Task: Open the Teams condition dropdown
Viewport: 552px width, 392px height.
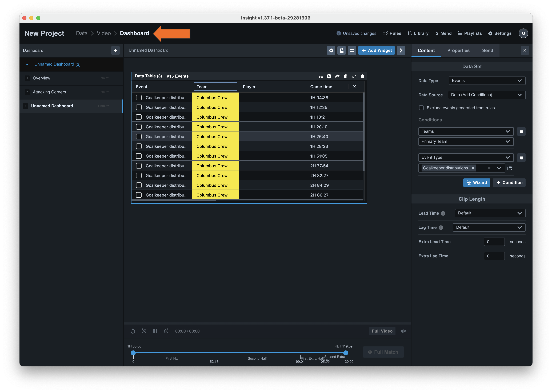Action: point(466,131)
